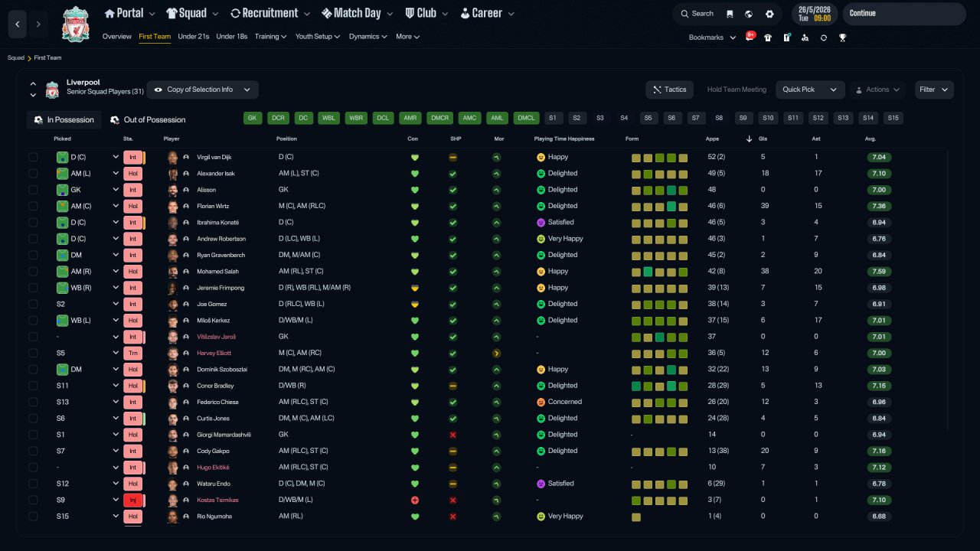
Task: Click Conor Bradley's form color squares
Action: 659,386
